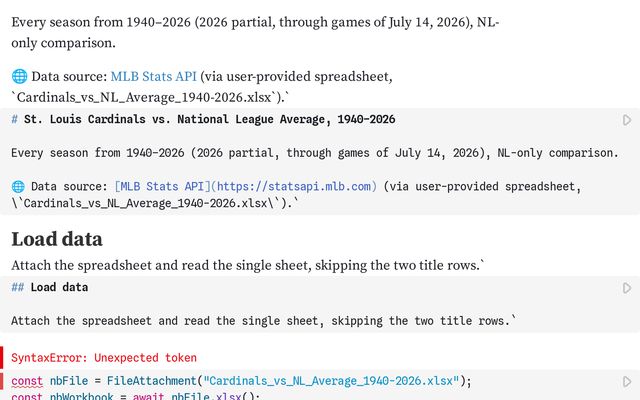The width and height of the screenshot is (640, 400).
Task: Click the [MLB Stats API] bracket text in editor
Action: pos(162,187)
